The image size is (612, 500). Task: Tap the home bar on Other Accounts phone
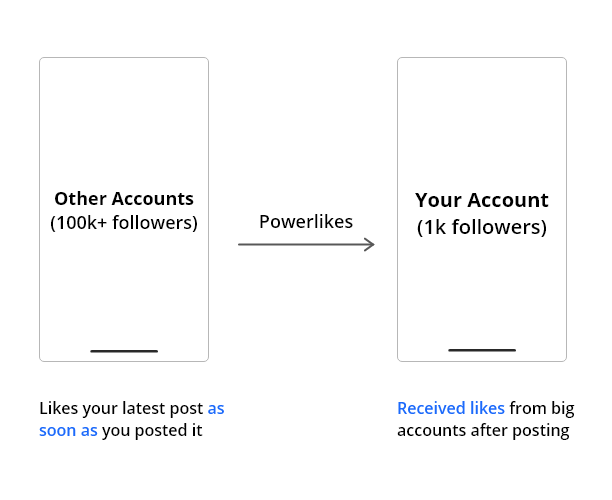(124, 351)
